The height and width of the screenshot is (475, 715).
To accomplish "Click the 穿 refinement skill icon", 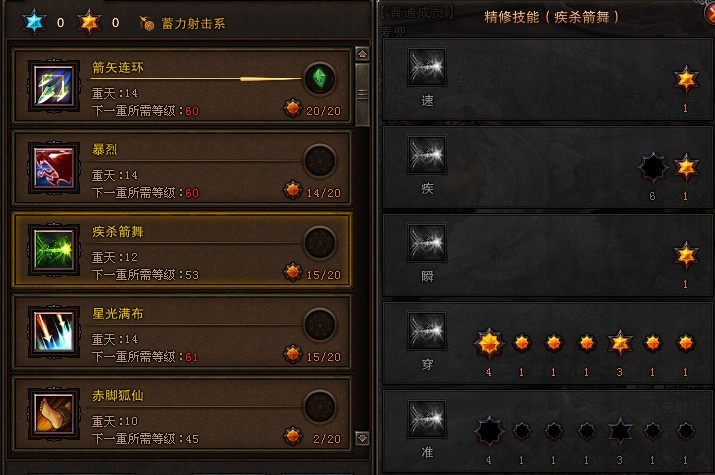I will click(x=427, y=331).
